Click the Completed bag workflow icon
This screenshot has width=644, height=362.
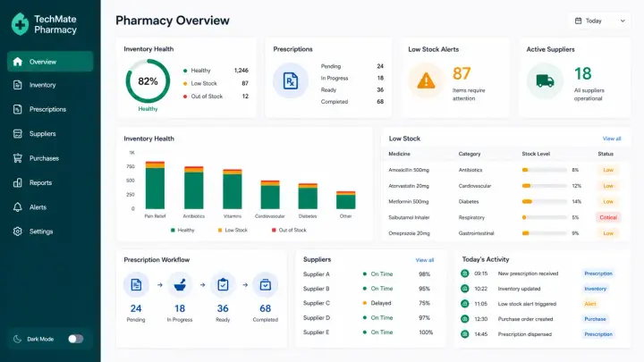pyautogui.click(x=266, y=284)
